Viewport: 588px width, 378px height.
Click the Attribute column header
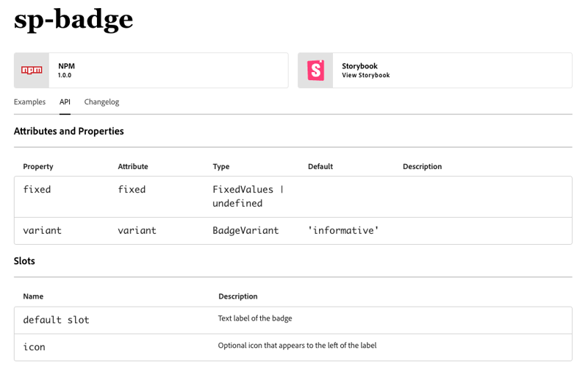pyautogui.click(x=133, y=167)
